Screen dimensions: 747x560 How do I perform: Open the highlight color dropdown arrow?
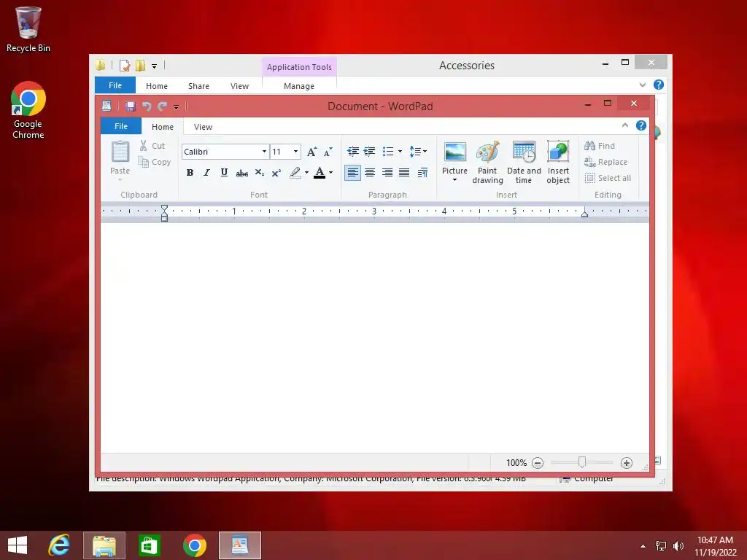click(x=306, y=172)
